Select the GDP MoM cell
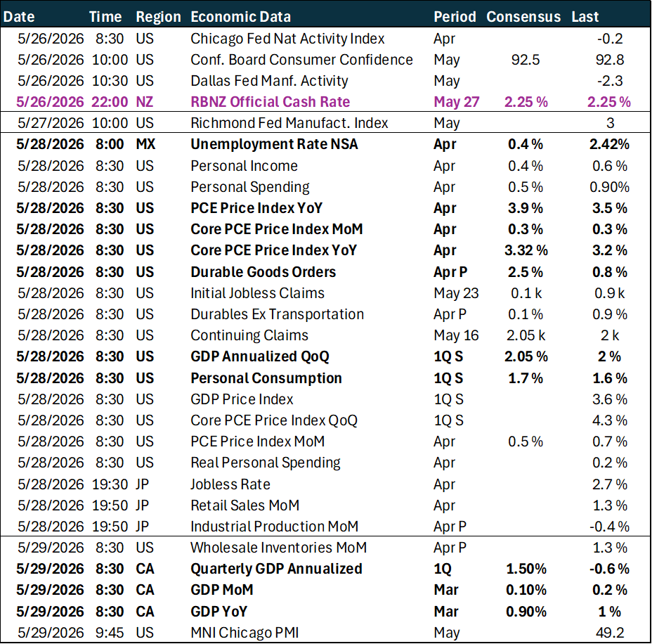The image size is (652, 644). tap(221, 590)
